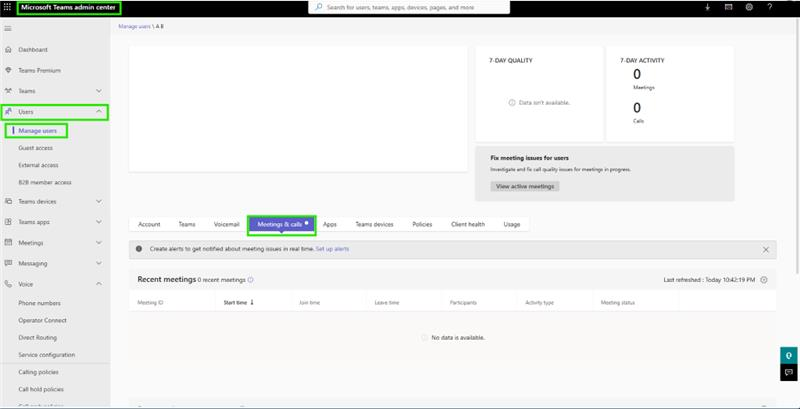Open External access in sidebar
Image resolution: width=800 pixels, height=409 pixels.
click(x=38, y=165)
